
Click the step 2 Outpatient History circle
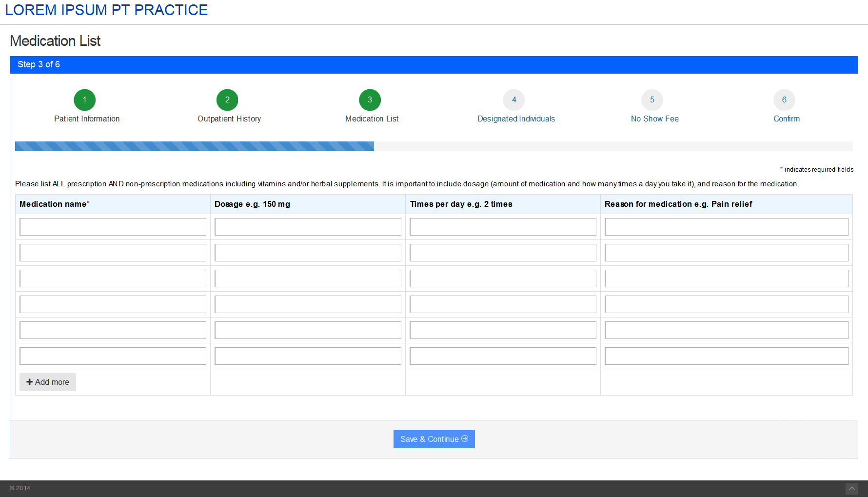click(227, 100)
